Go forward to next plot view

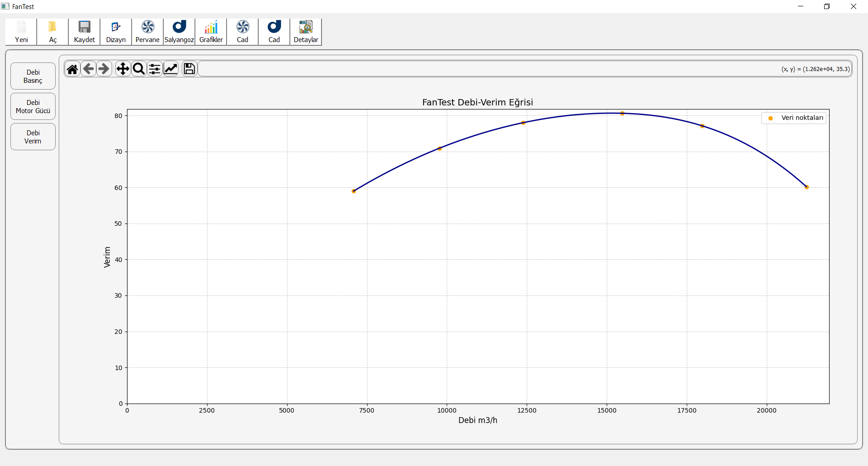104,69
